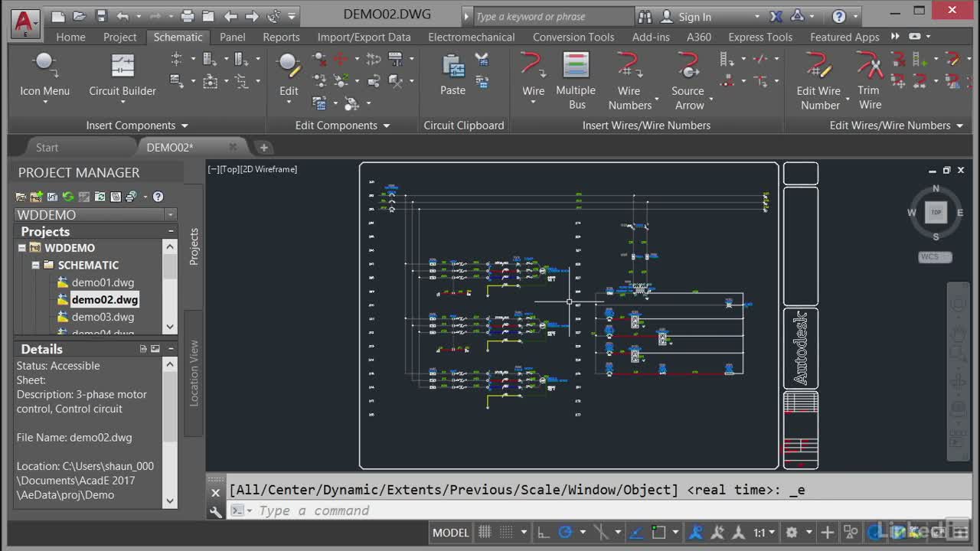Collapse the WDDEMO project tree node
The width and height of the screenshot is (980, 551).
(22, 248)
